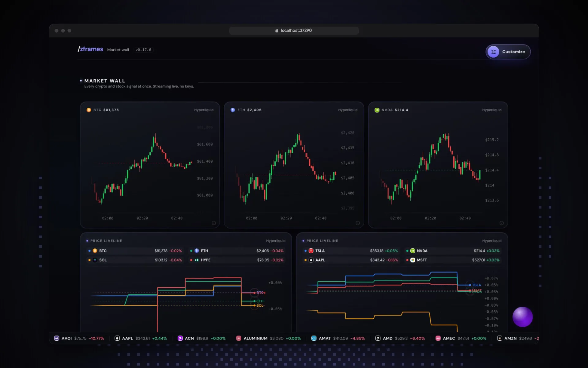Click the Microsoft icon in liveline legend
Image resolution: width=588 pixels, height=368 pixels.
[413, 260]
